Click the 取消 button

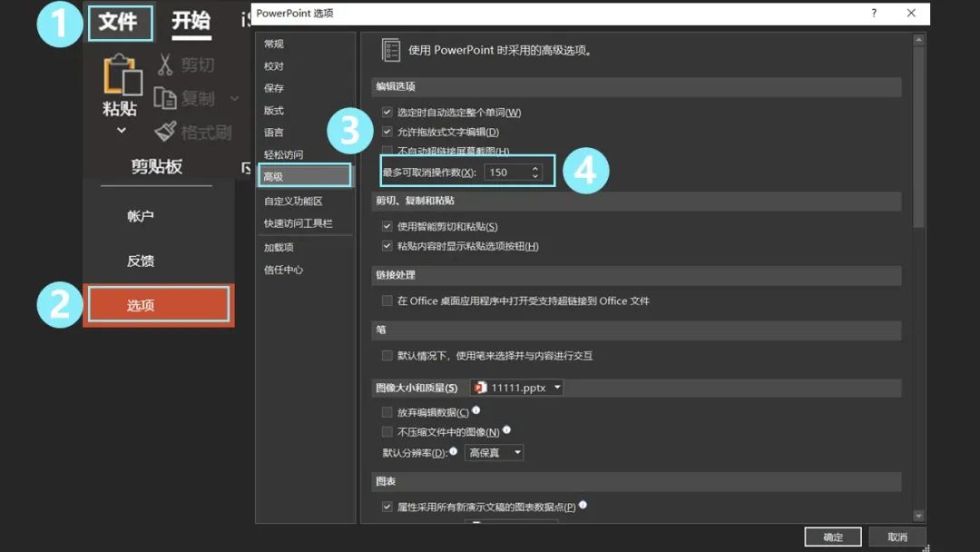point(897,537)
